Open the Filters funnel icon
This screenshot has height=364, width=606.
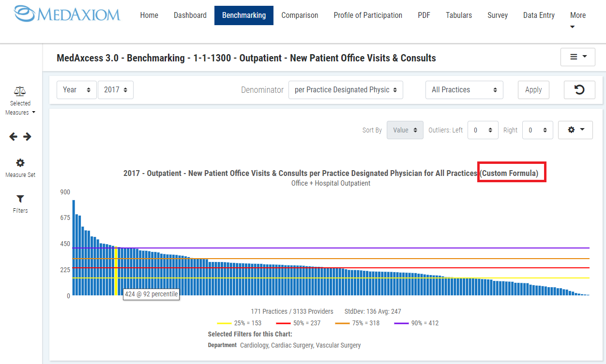20,199
